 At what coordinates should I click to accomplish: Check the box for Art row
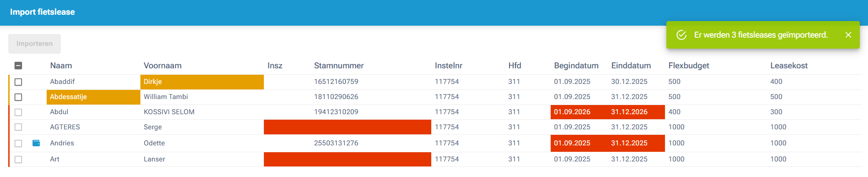[18, 160]
